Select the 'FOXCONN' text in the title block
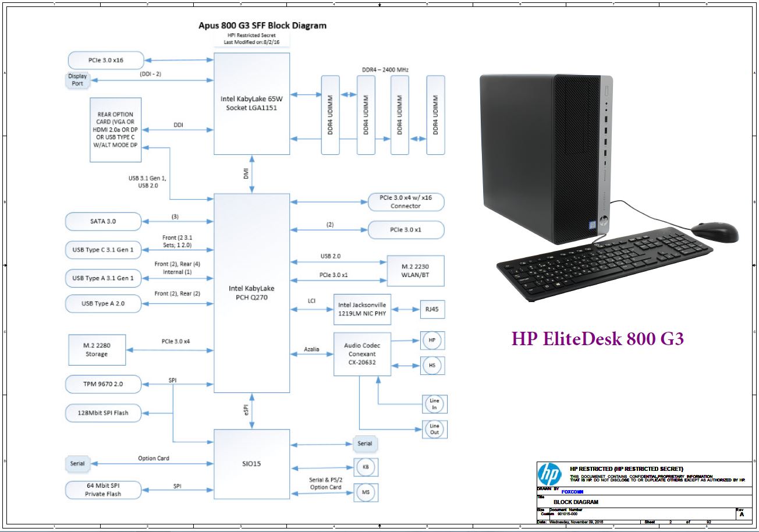Screen dimensions: 759x532 pos(572,492)
